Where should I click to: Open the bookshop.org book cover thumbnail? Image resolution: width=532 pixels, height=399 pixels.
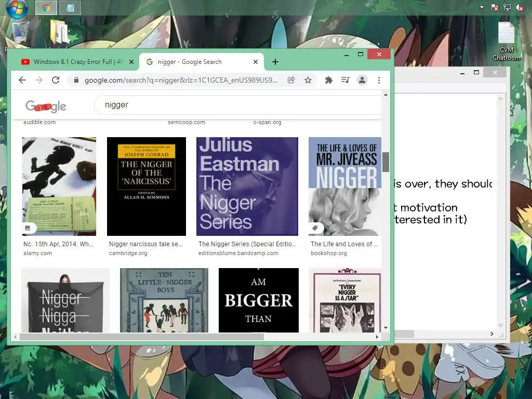pos(345,187)
